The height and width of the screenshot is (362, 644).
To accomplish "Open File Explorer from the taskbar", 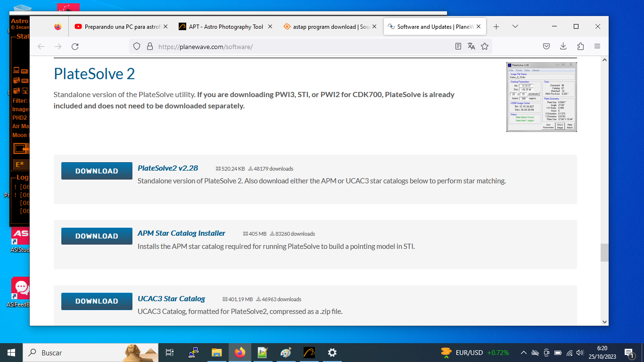I will [216, 353].
